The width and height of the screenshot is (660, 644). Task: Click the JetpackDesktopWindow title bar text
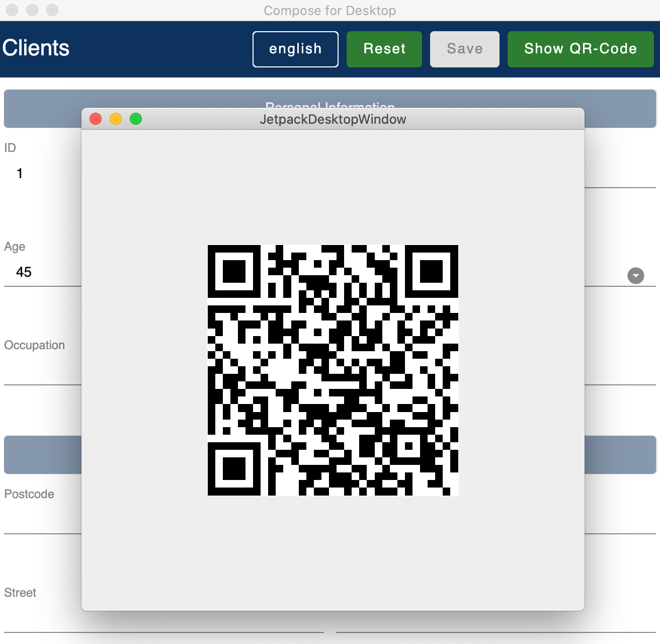point(333,119)
